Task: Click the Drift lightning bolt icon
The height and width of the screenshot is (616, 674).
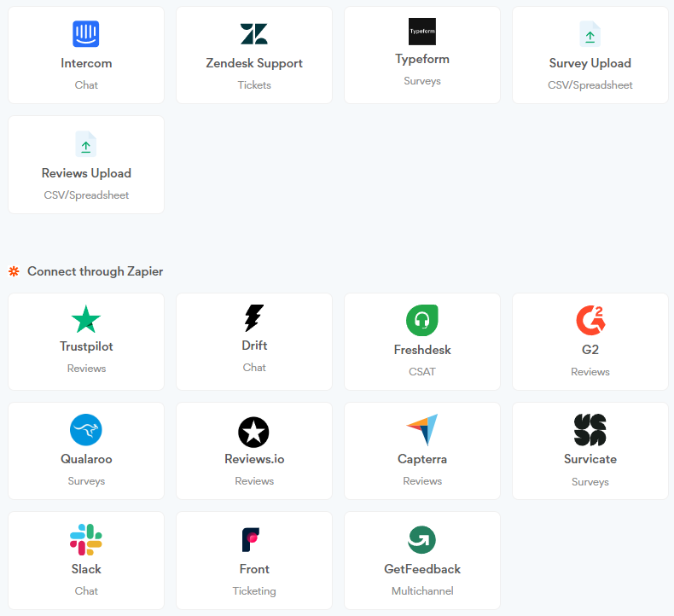Action: (x=254, y=318)
